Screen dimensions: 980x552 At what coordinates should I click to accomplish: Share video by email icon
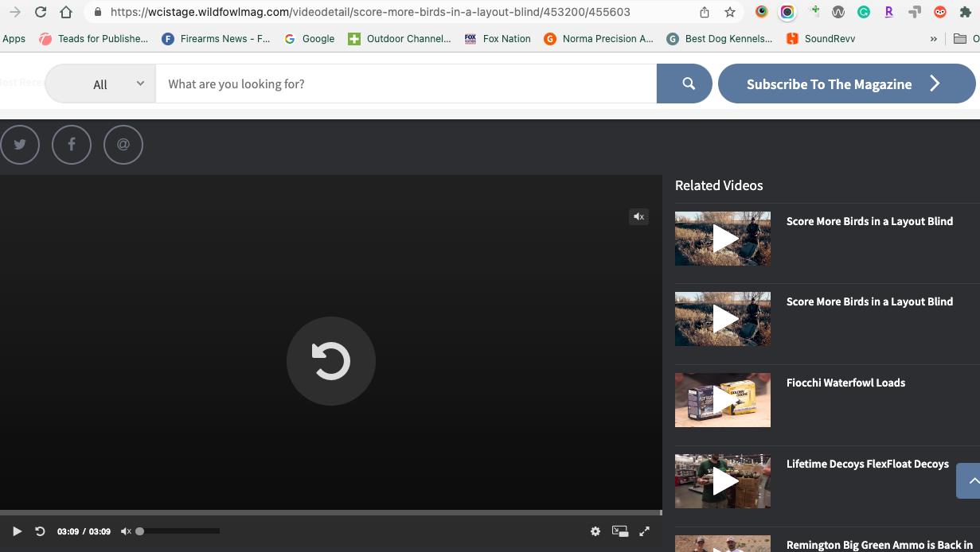[123, 145]
